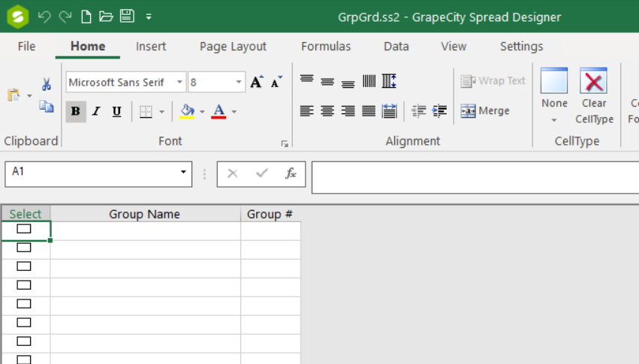Save the file with floppy disk icon
This screenshot has height=364, width=639.
[x=127, y=17]
